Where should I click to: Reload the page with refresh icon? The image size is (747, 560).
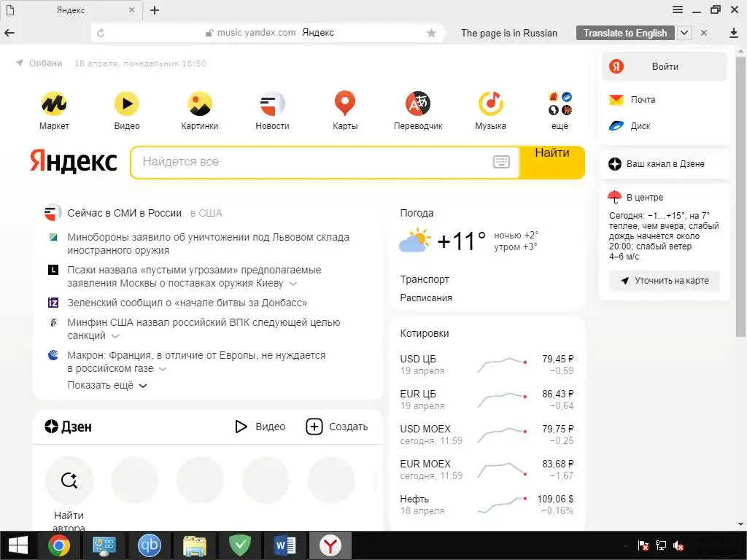tap(101, 33)
